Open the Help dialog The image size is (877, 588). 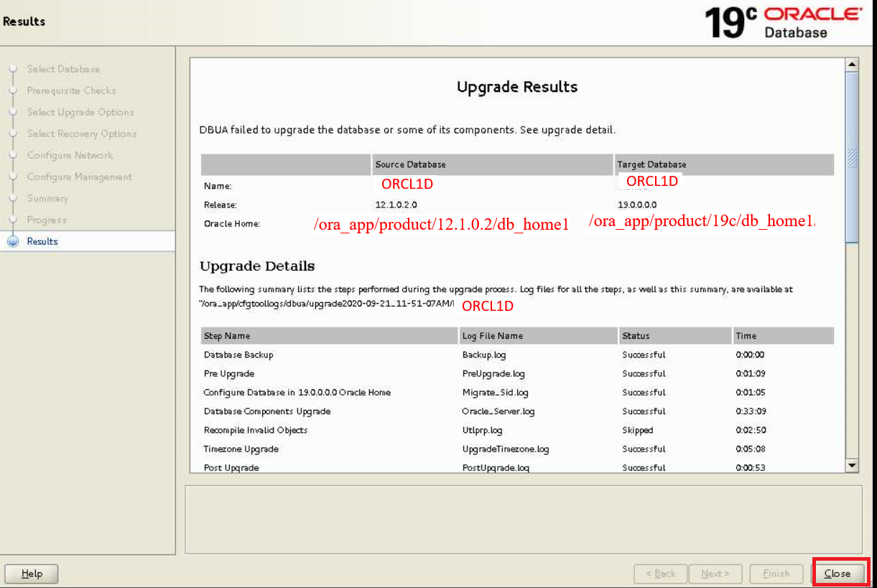pos(31,573)
